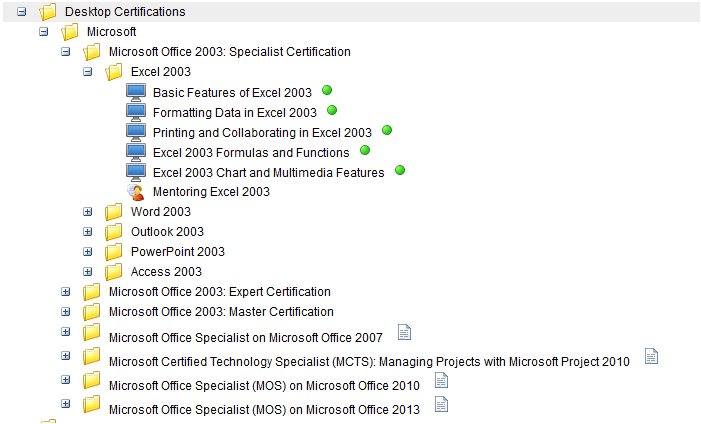Viewport: 701px width, 424px height.
Task: Click the monitor icon beside Excel 2003 Formulas and Functions
Action: click(x=136, y=153)
